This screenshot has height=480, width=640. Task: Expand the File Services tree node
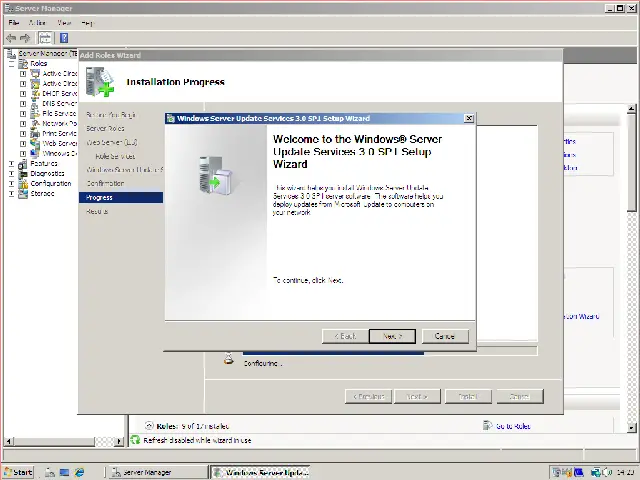coord(23,113)
